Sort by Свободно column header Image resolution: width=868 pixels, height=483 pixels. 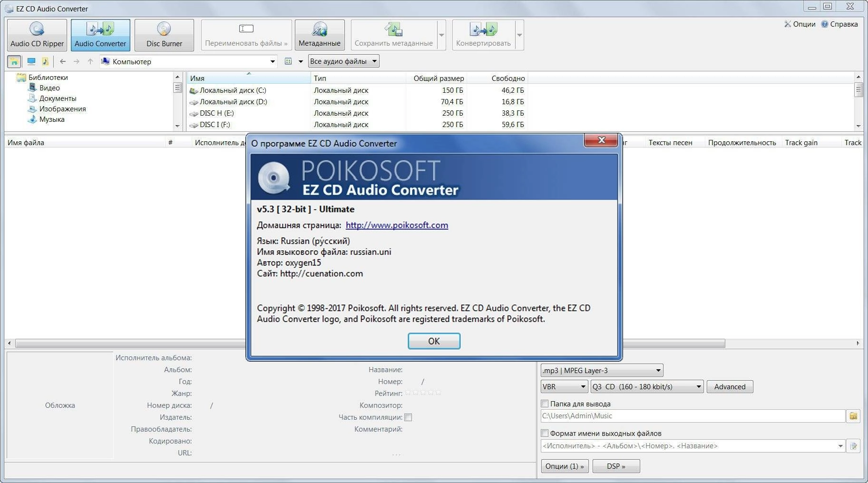497,78
